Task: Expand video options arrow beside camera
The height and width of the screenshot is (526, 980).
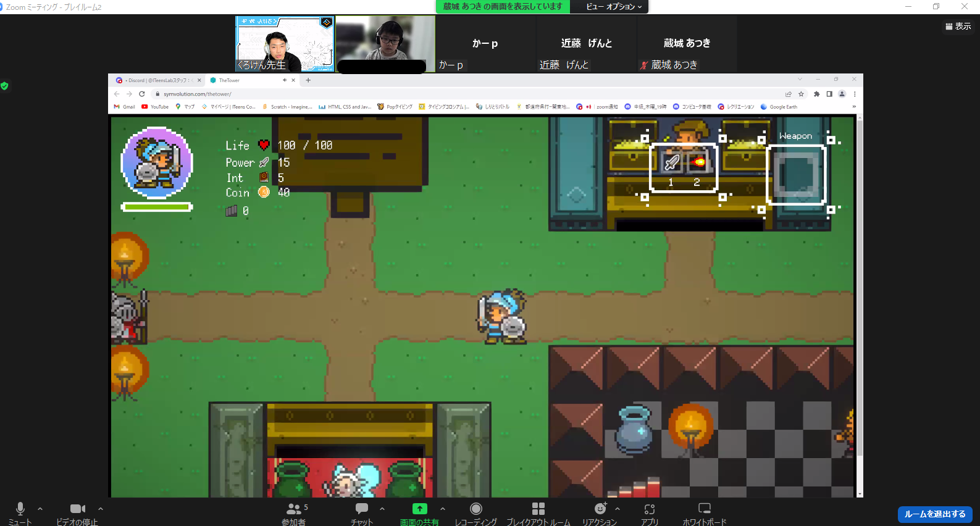Action: [101, 509]
